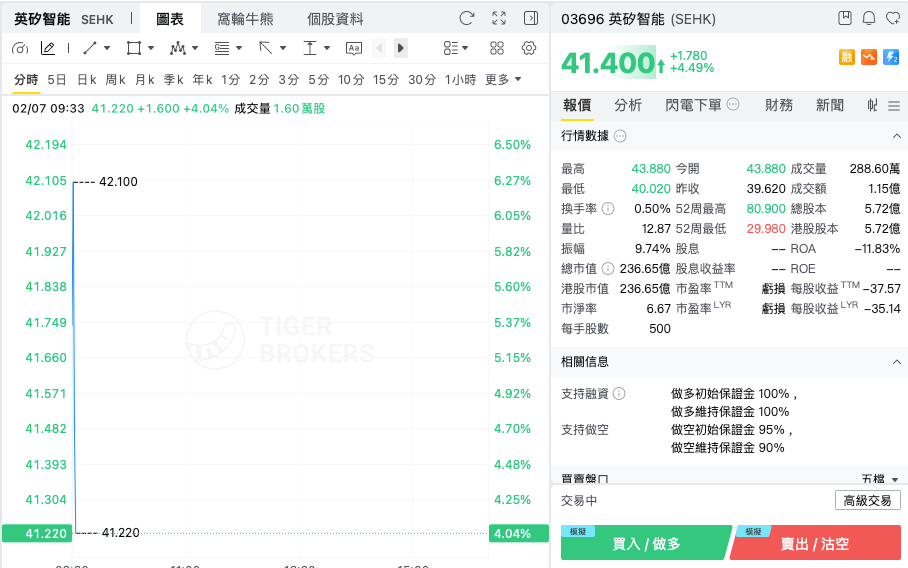Select the 報價 tab

(577, 105)
